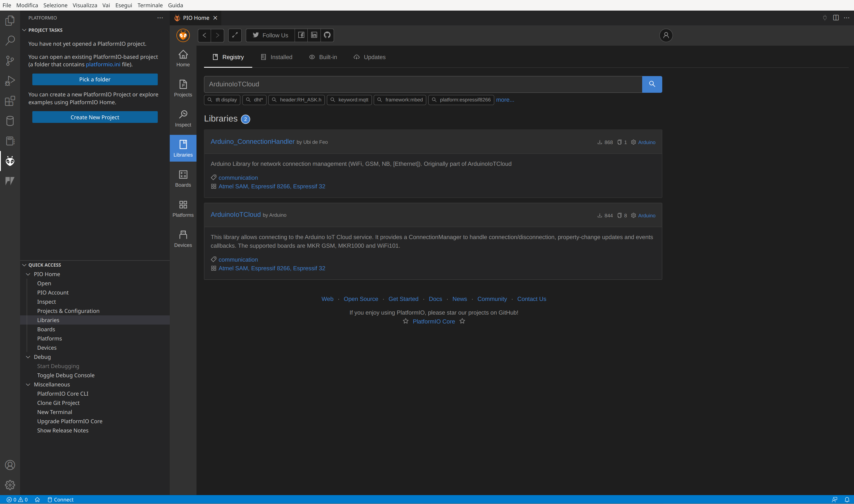
Task: Open Source Control in the activity bar
Action: [x=10, y=61]
